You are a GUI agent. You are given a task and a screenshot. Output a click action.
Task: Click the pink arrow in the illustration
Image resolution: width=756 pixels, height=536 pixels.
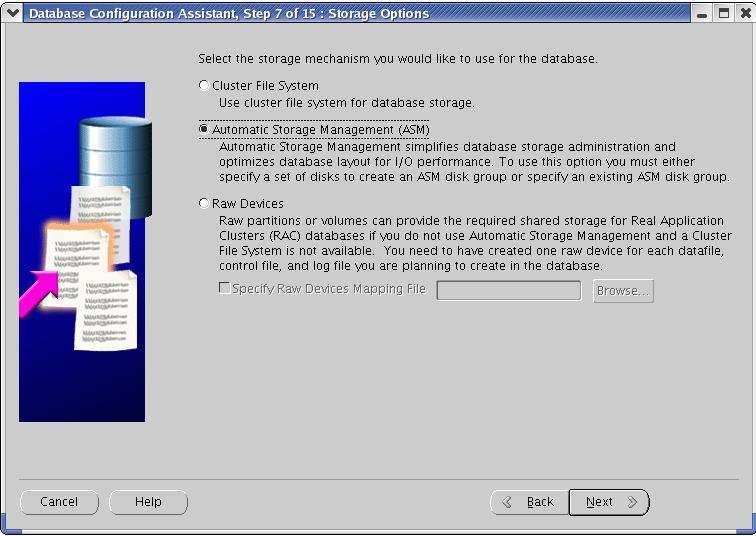pyautogui.click(x=38, y=289)
